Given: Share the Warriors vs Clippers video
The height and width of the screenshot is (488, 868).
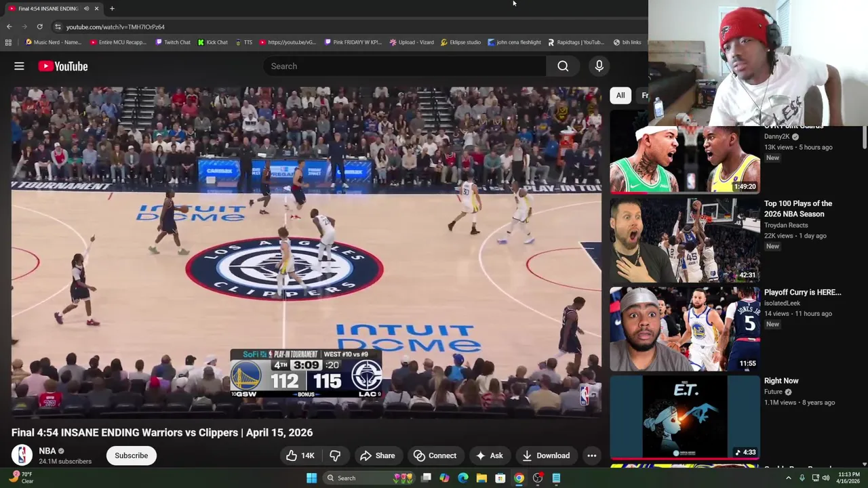Looking at the screenshot, I should pos(377,455).
